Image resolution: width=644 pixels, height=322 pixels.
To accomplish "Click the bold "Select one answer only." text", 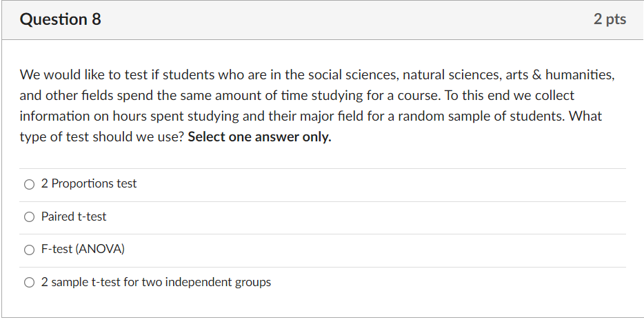I will click(x=259, y=137).
